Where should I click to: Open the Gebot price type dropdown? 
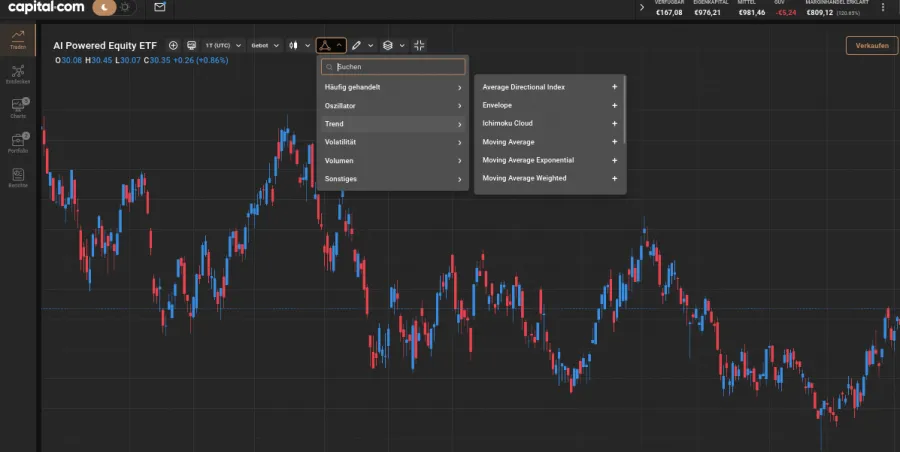pos(265,45)
